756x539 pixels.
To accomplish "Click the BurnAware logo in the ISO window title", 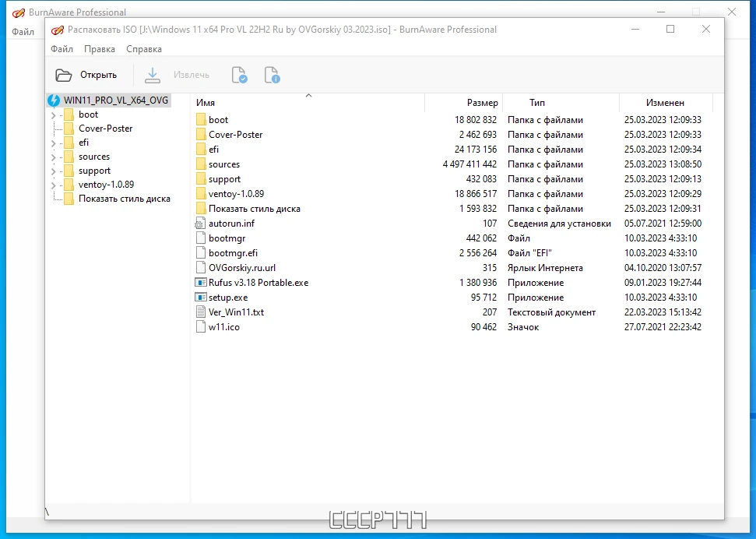I will 58,30.
